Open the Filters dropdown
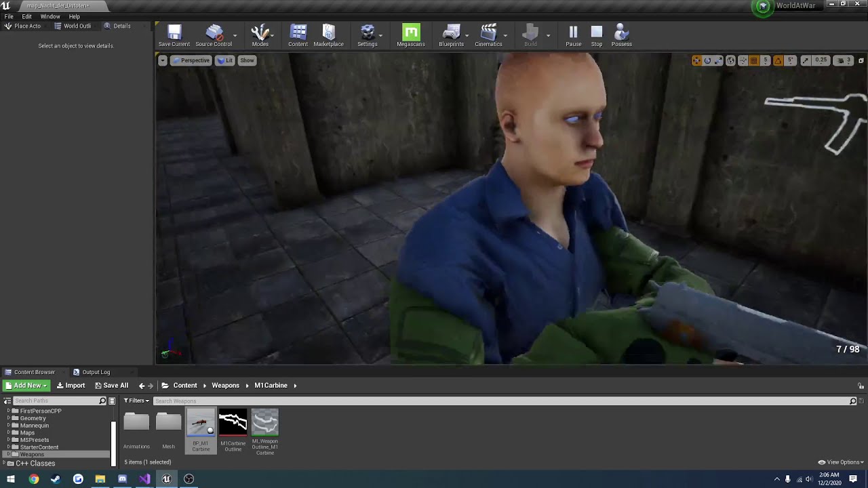The image size is (868, 488). coord(136,401)
